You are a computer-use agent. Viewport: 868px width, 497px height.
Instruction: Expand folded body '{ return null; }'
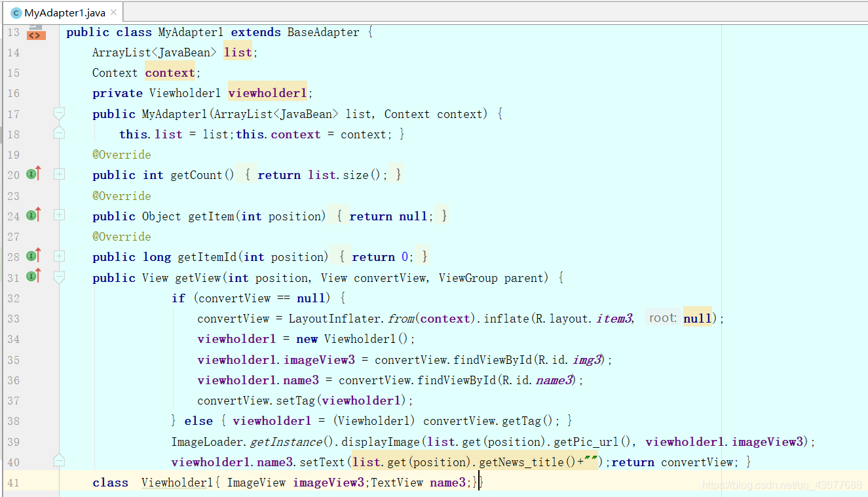tap(389, 216)
